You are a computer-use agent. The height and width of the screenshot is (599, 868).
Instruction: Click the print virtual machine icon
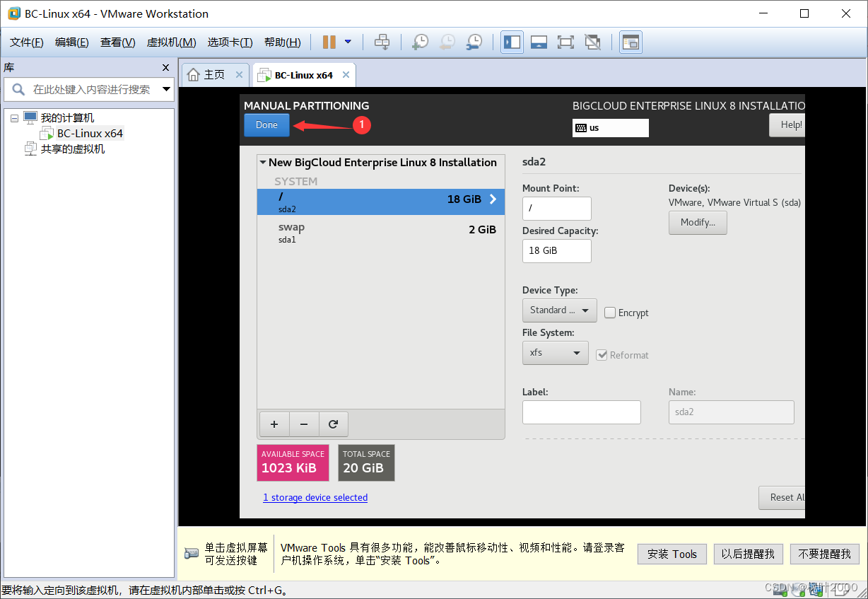[x=382, y=42]
